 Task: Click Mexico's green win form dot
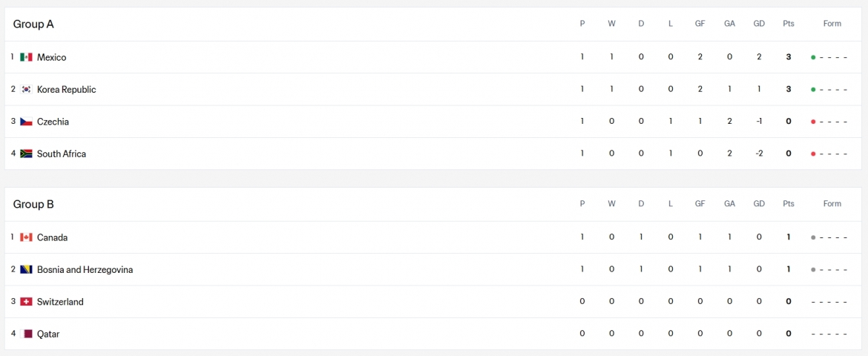[813, 57]
